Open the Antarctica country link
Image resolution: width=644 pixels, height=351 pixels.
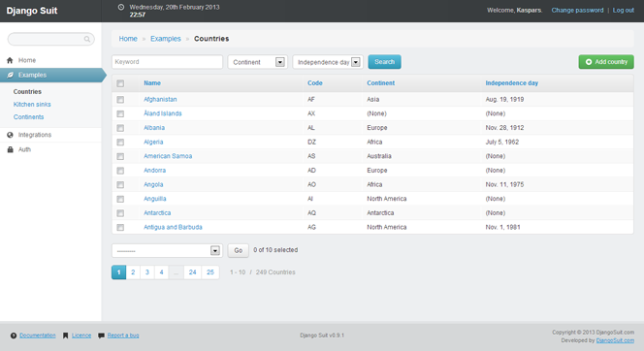pyautogui.click(x=157, y=213)
